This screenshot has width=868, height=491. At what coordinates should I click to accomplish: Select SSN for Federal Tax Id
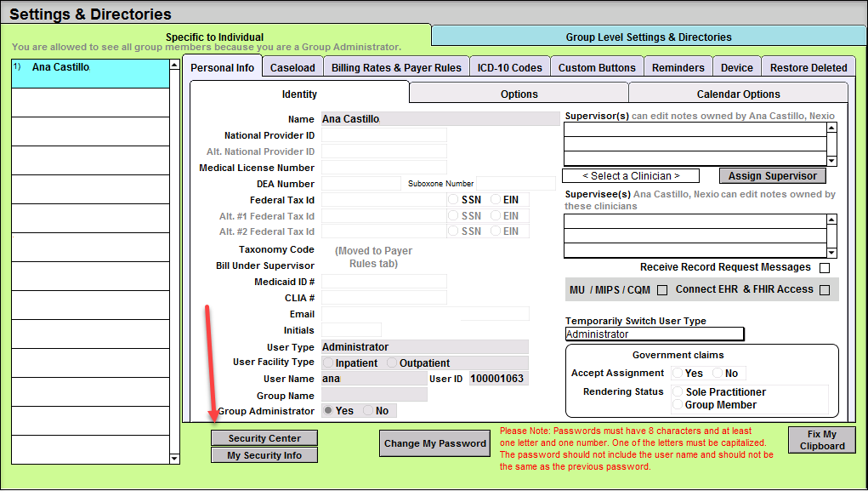click(x=455, y=200)
